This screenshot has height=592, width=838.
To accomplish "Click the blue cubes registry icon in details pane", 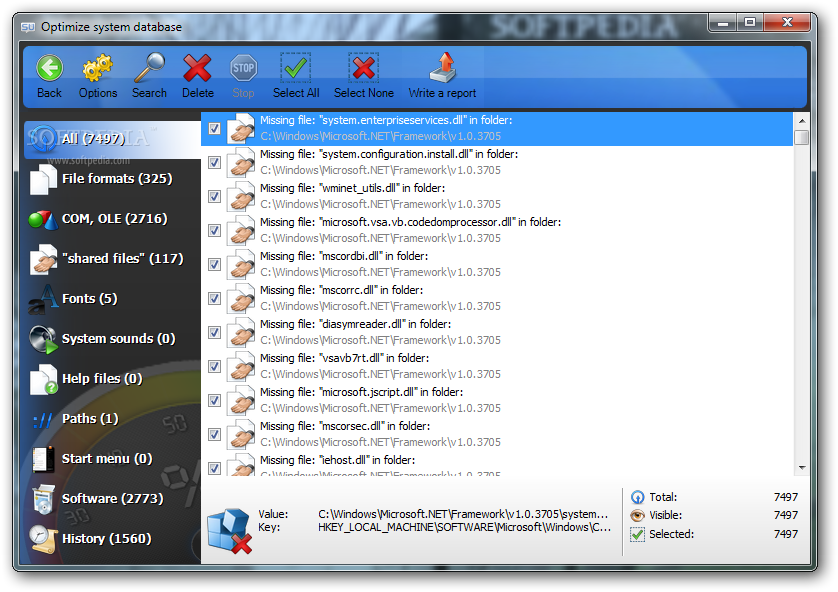I will coord(229,529).
